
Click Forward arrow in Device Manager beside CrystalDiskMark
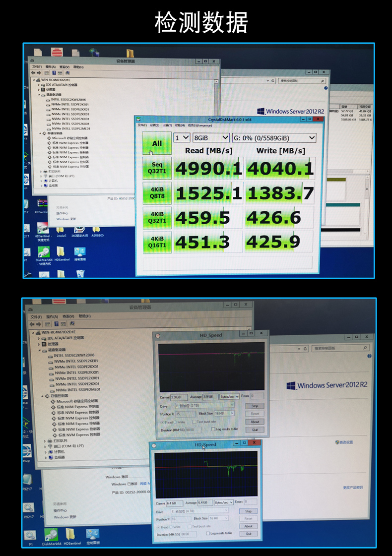pos(39,73)
